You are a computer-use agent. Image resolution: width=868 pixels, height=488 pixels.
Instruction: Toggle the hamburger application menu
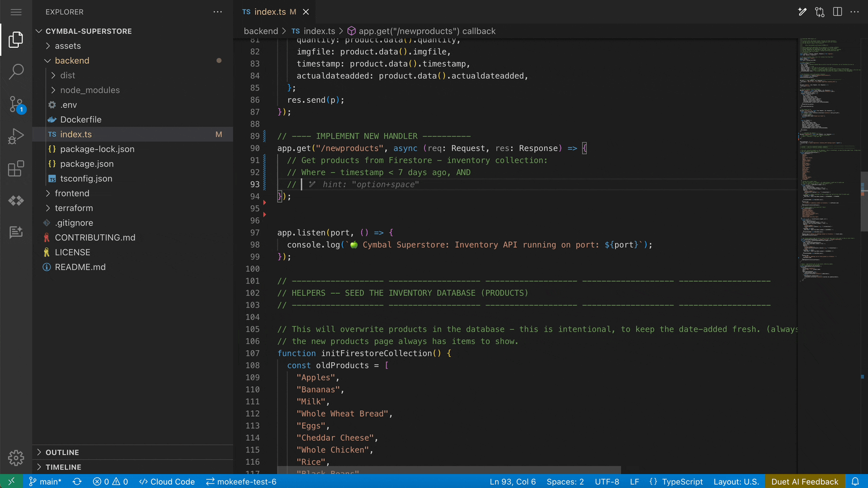[x=16, y=12]
